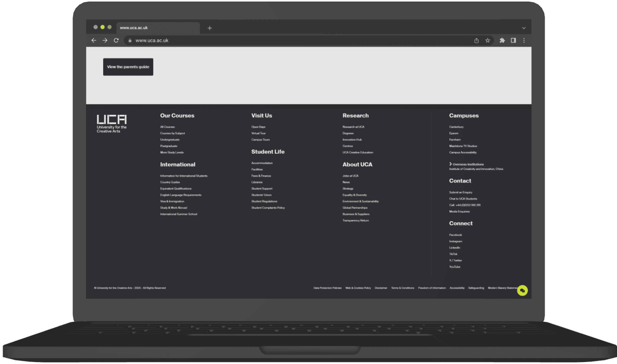Click the browser forward arrow
This screenshot has height=364, width=617.
(105, 40)
